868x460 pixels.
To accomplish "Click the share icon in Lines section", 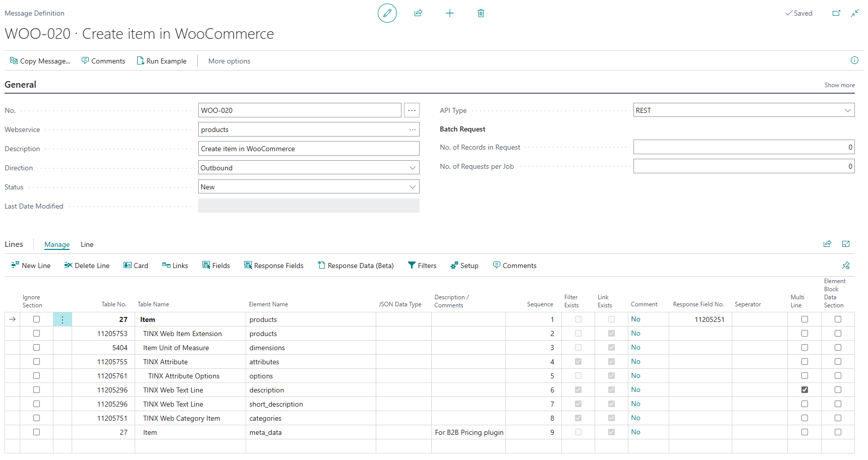I will pyautogui.click(x=827, y=244).
